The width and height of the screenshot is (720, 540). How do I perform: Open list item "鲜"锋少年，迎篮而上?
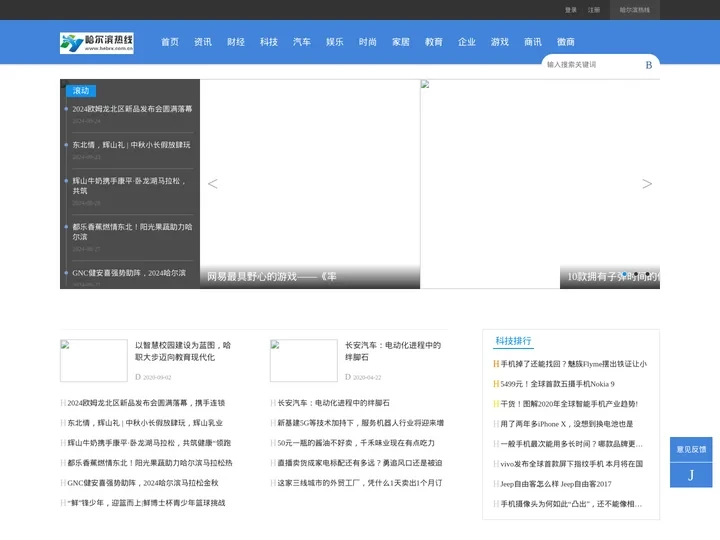click(146, 503)
